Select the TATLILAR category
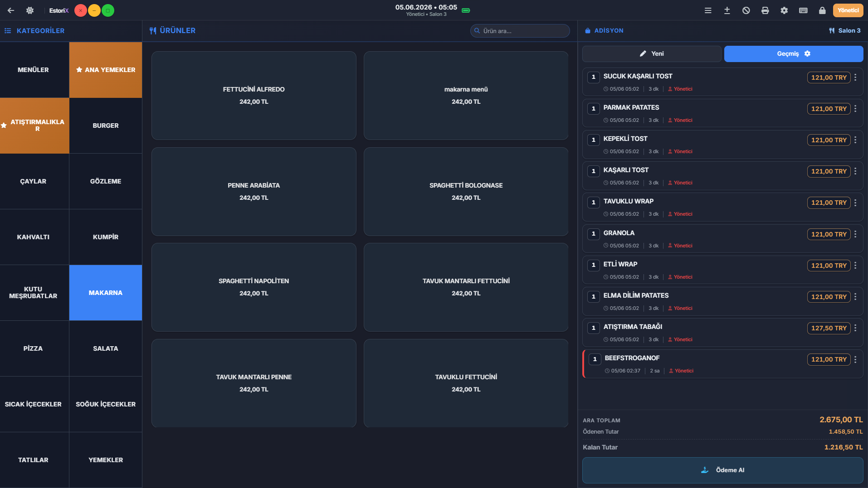The image size is (868, 488). pyautogui.click(x=34, y=460)
